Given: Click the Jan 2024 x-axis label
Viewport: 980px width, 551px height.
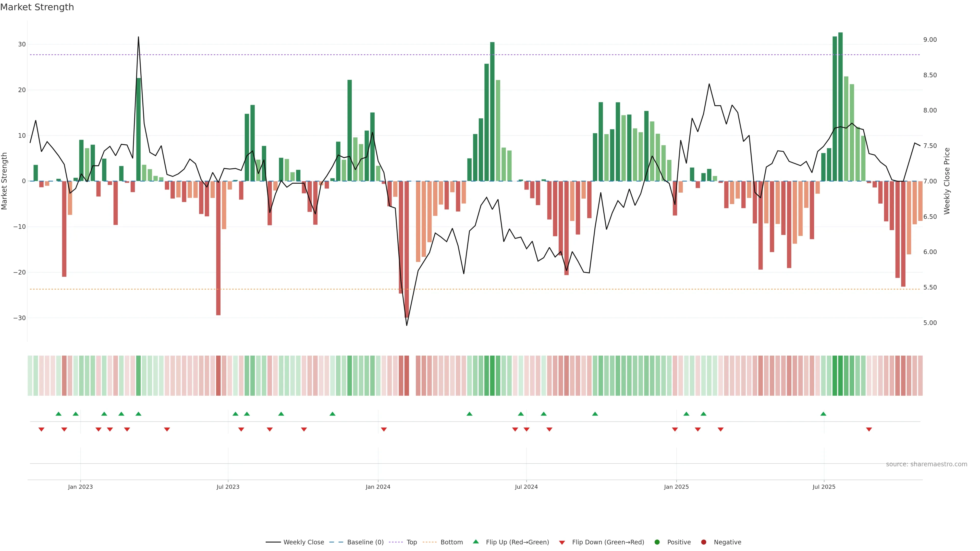Looking at the screenshot, I should [x=378, y=487].
